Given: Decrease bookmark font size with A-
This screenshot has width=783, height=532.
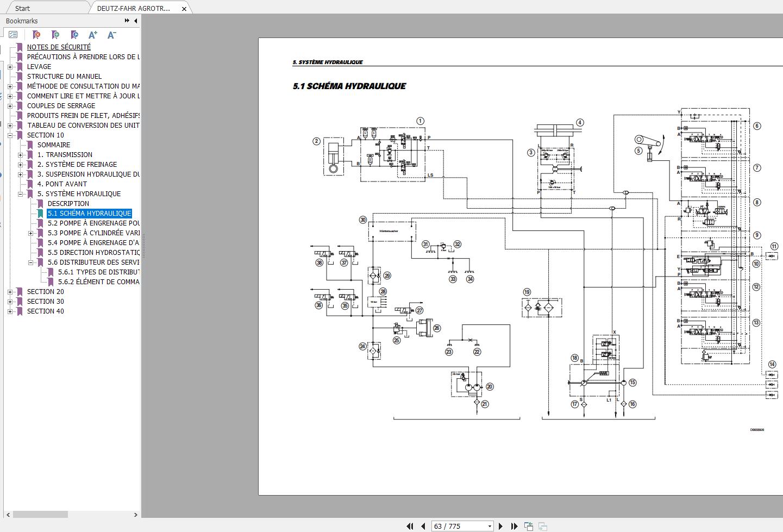Looking at the screenshot, I should click(111, 35).
